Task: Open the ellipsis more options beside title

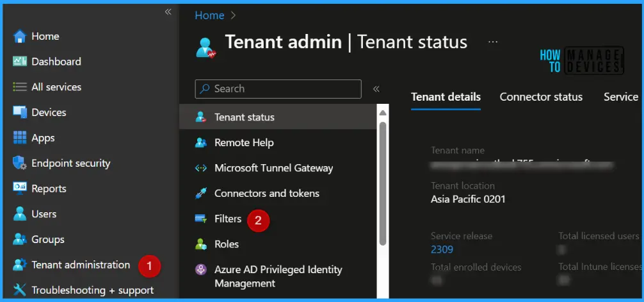Action: tap(493, 42)
